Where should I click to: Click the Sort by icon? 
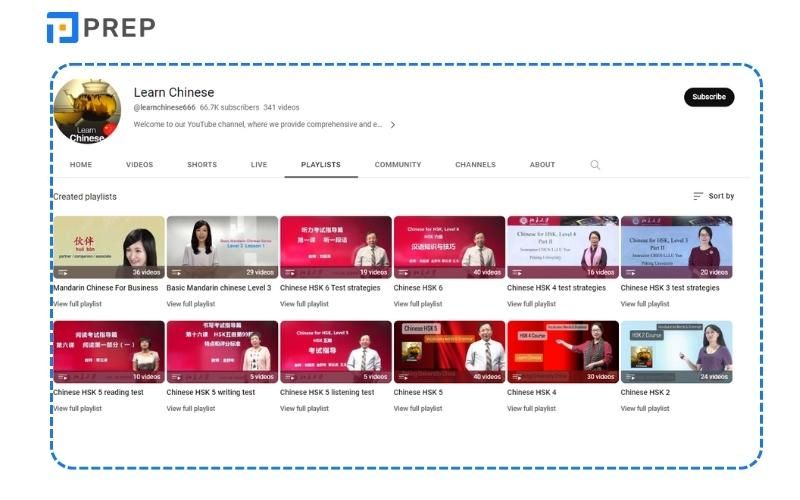tap(698, 196)
